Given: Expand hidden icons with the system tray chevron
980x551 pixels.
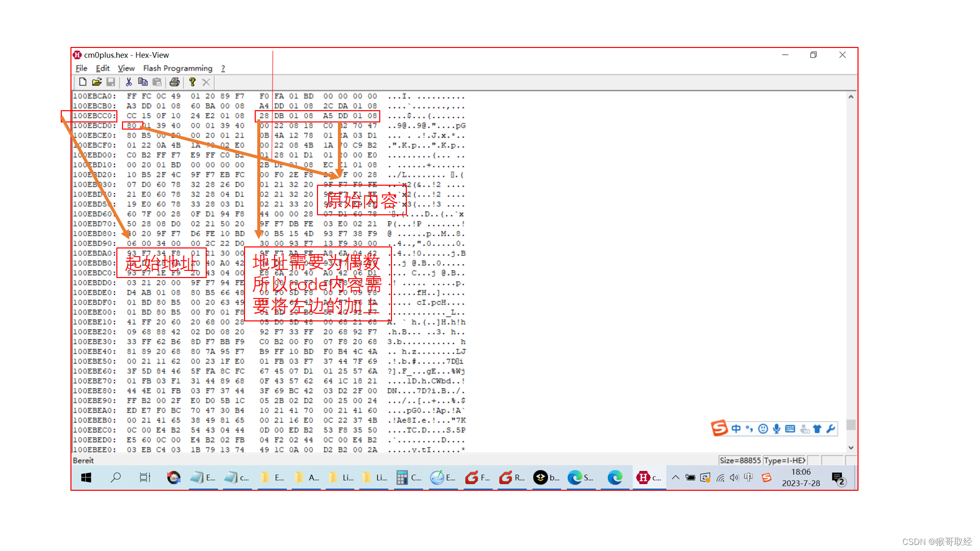Looking at the screenshot, I should (x=676, y=478).
